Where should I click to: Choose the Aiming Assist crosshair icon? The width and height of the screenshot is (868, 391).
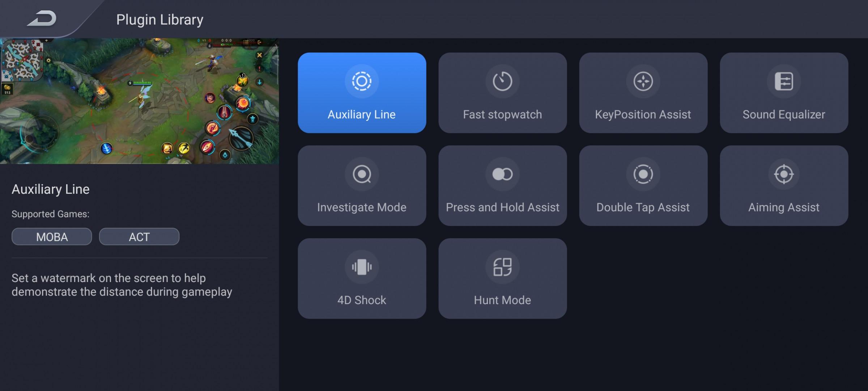coord(784,174)
